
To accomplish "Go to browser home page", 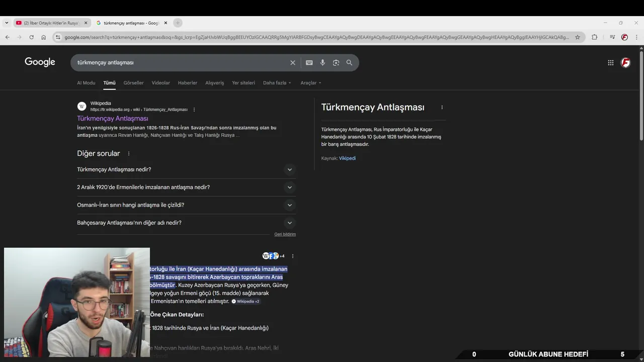I will pyautogui.click(x=44, y=37).
